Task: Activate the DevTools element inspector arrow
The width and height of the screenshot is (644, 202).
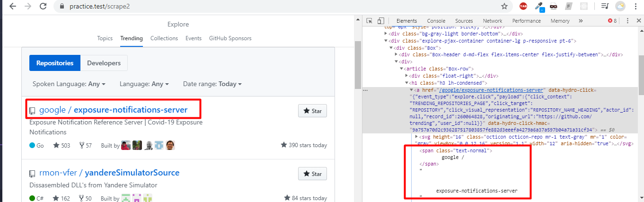Action: point(369,21)
